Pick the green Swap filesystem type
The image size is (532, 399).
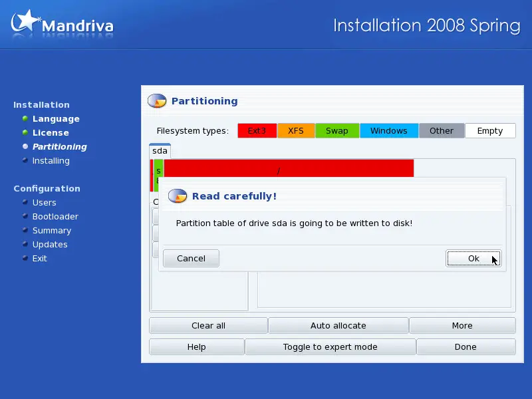click(337, 130)
